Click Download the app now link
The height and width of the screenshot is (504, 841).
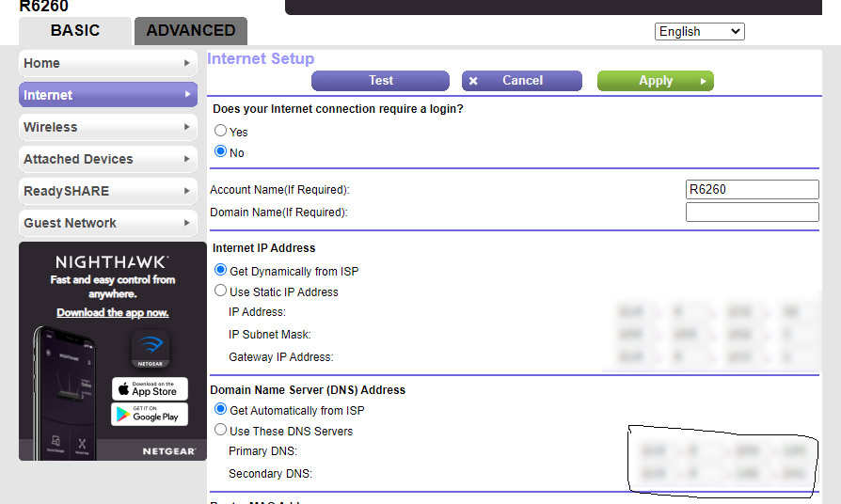coord(113,312)
